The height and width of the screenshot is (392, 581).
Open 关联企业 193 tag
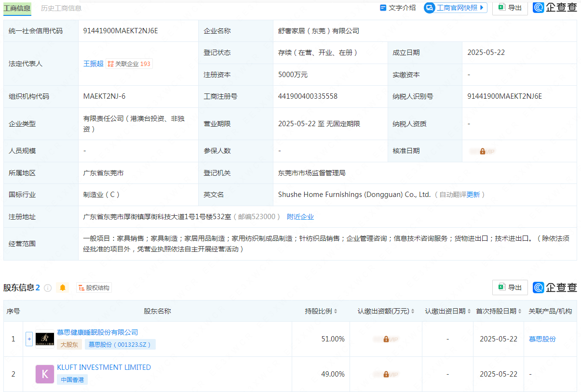129,64
